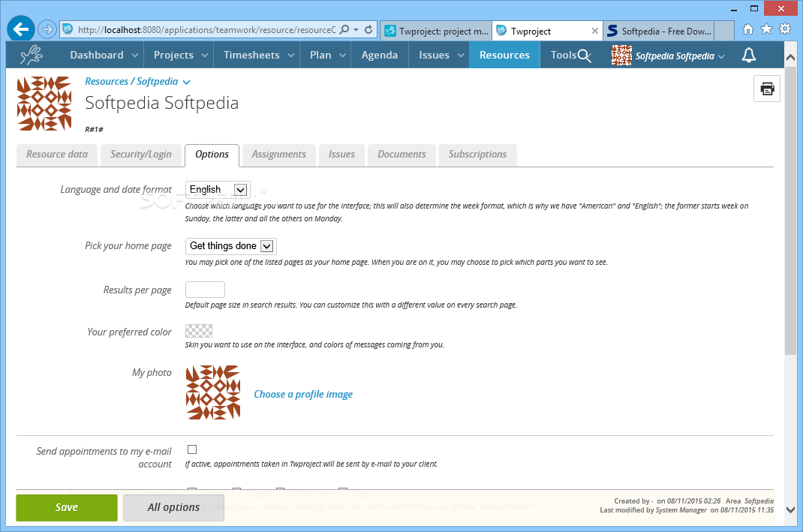Expand Resources / Softpedia breadcrumb chevron
This screenshot has width=803, height=532.
pos(186,82)
